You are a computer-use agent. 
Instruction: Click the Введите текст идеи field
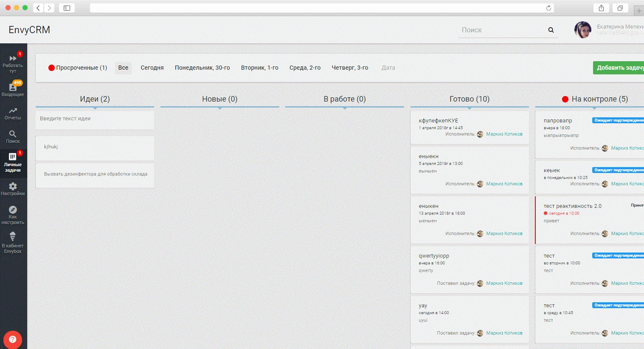(95, 119)
